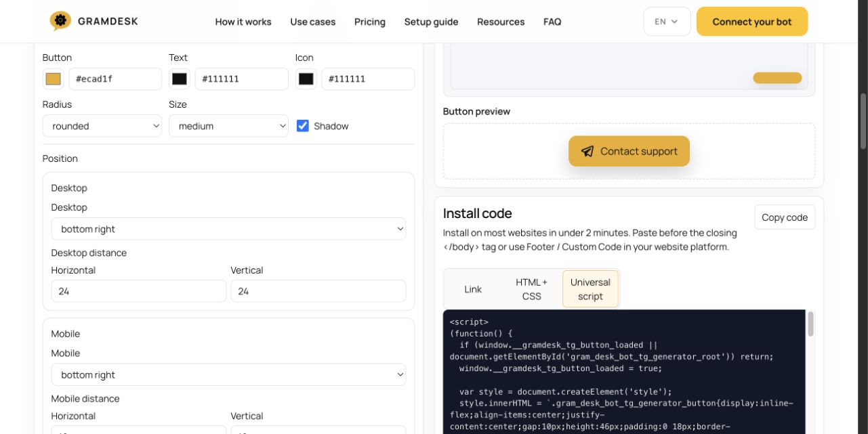
Task: Go to Use cases in navigation
Action: (x=313, y=22)
